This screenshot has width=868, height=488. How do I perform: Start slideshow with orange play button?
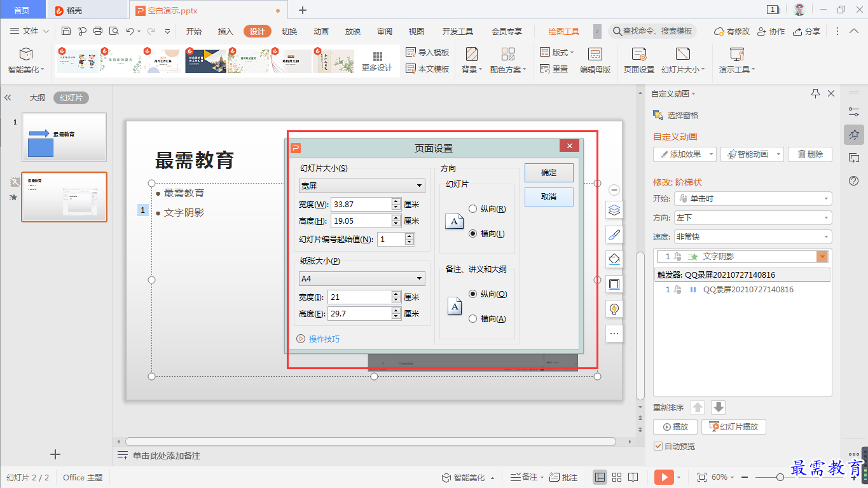[x=664, y=477]
